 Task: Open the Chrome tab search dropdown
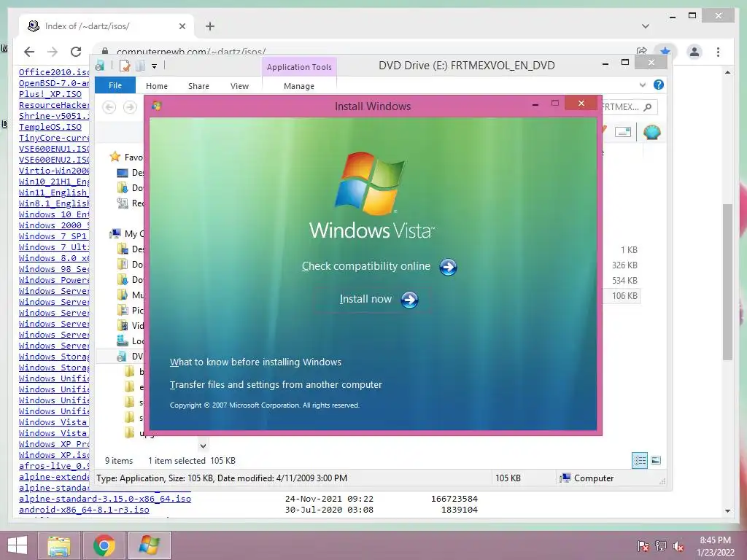[x=646, y=26]
